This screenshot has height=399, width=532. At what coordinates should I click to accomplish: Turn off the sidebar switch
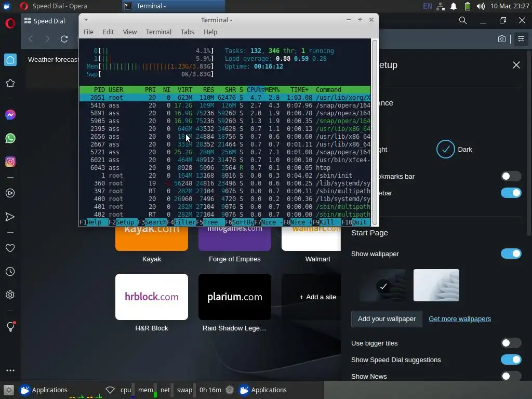(x=511, y=193)
